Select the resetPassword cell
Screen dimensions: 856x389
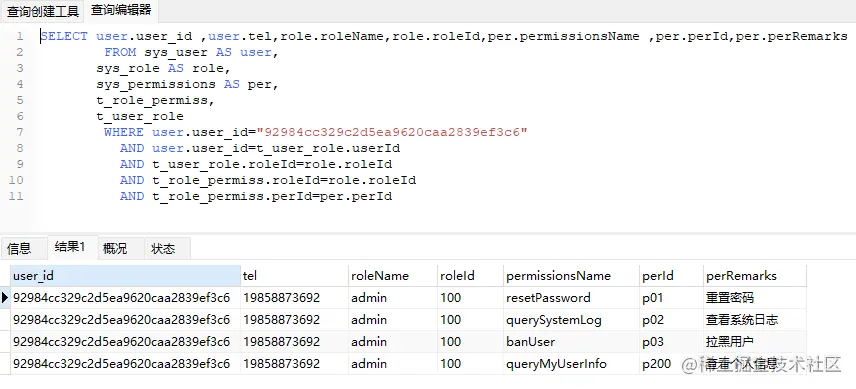pyautogui.click(x=572, y=298)
